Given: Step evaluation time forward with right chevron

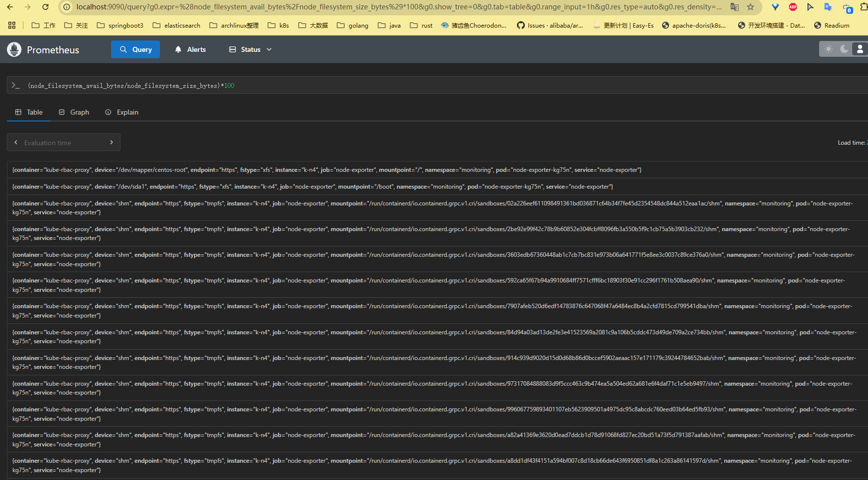Looking at the screenshot, I should tap(112, 142).
